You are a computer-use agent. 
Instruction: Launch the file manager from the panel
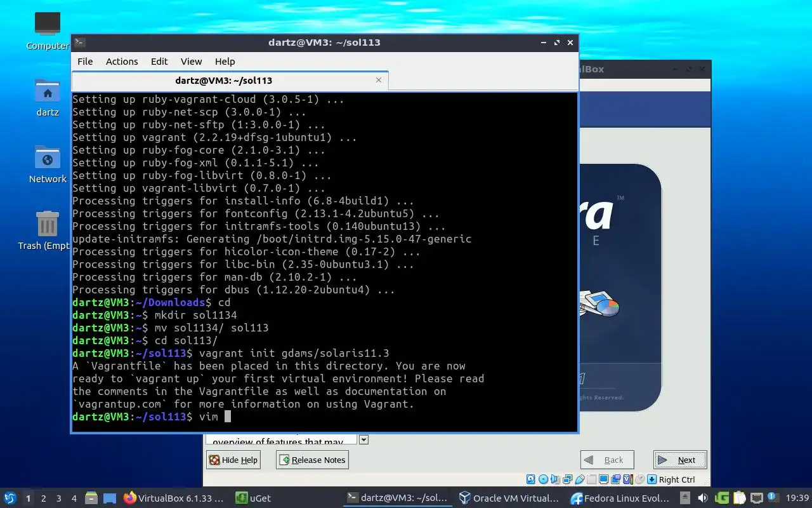[91, 498]
